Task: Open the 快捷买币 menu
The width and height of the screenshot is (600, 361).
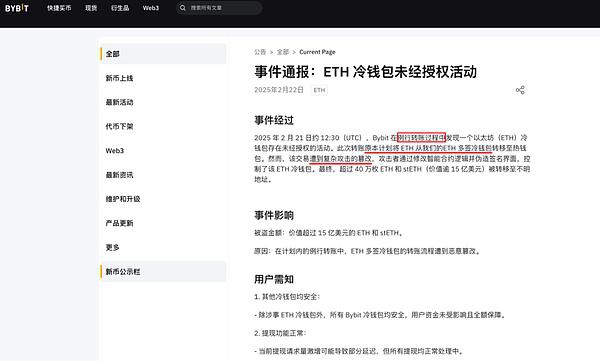Action: 59,8
